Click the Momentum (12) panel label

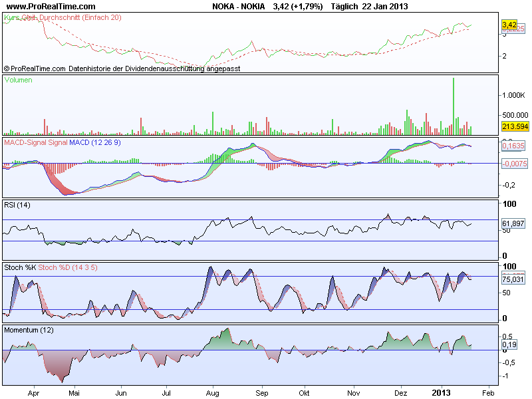coord(29,330)
